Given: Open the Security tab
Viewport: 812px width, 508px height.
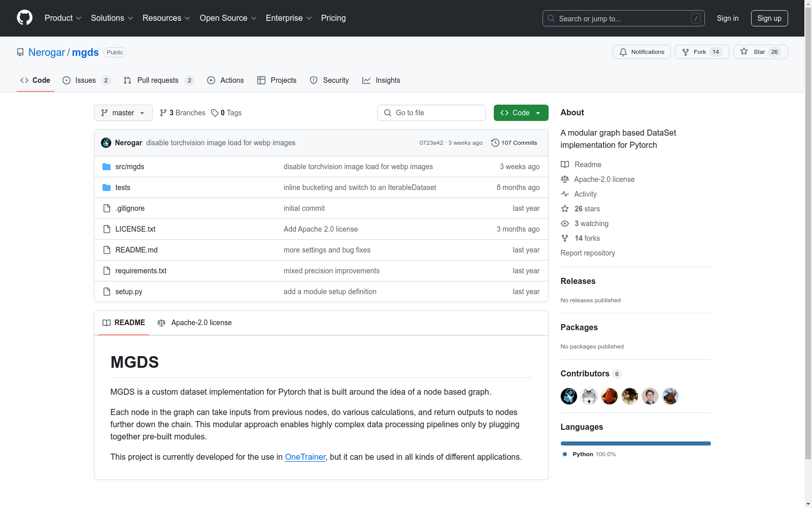Looking at the screenshot, I should tap(329, 80).
